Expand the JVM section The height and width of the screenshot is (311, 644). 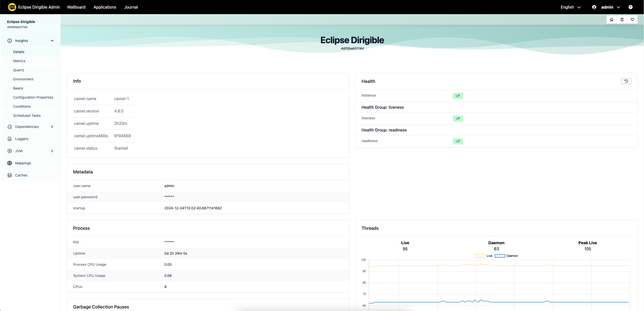pyautogui.click(x=30, y=151)
